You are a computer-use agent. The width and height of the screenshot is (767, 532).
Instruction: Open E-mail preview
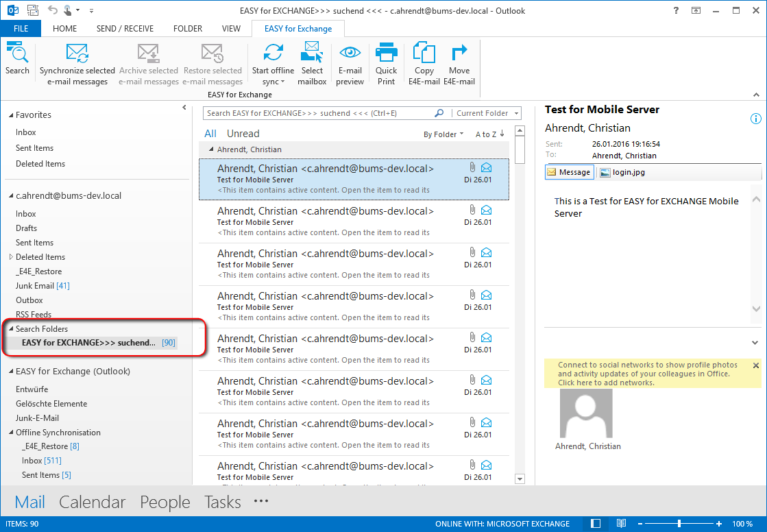click(350, 64)
